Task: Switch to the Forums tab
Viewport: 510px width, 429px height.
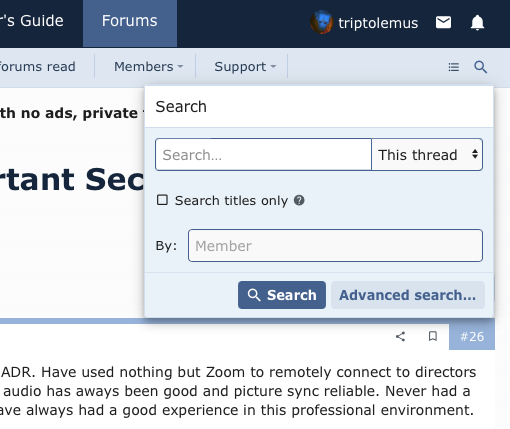Action: [x=130, y=21]
